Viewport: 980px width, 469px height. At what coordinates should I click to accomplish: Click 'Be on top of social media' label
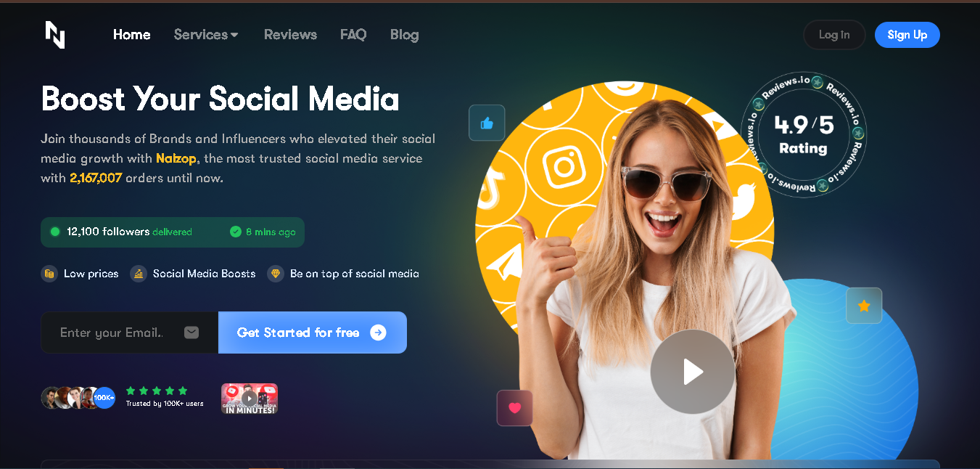[355, 274]
